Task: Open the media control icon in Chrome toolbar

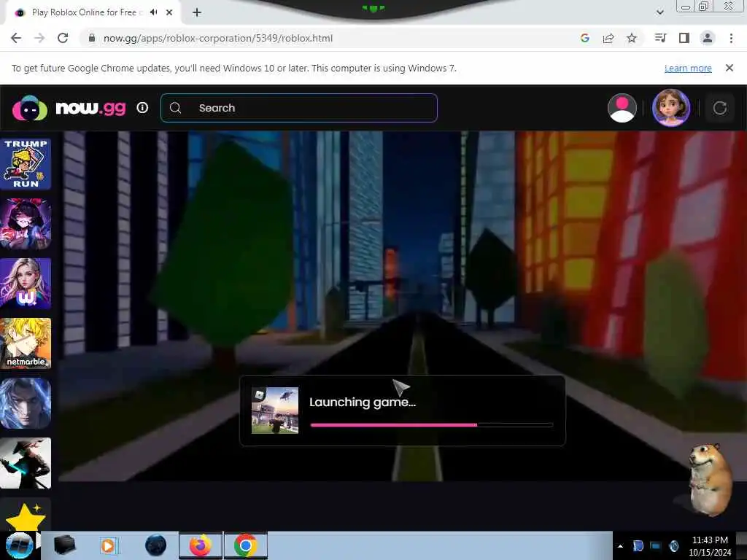Action: [x=660, y=38]
